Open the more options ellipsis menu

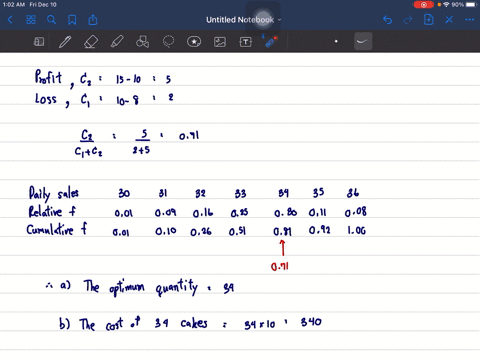click(x=470, y=20)
